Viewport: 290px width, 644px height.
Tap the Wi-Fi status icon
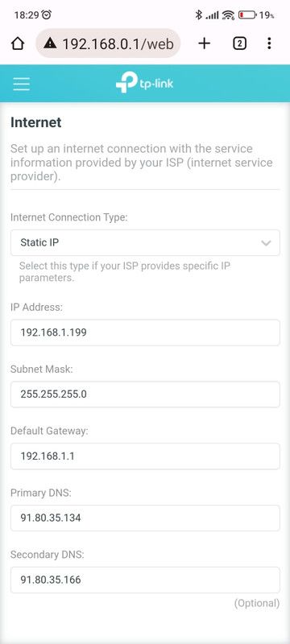[x=228, y=15]
